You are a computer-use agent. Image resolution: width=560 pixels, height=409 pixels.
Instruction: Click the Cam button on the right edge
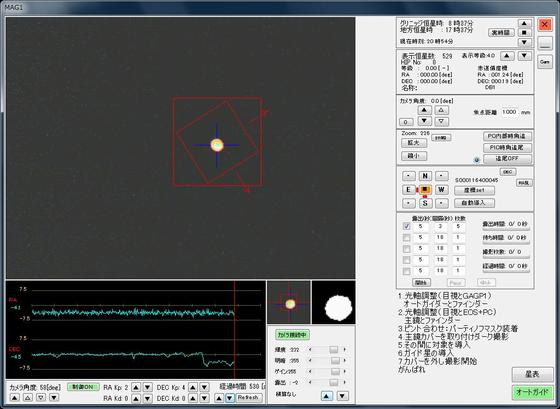(545, 62)
